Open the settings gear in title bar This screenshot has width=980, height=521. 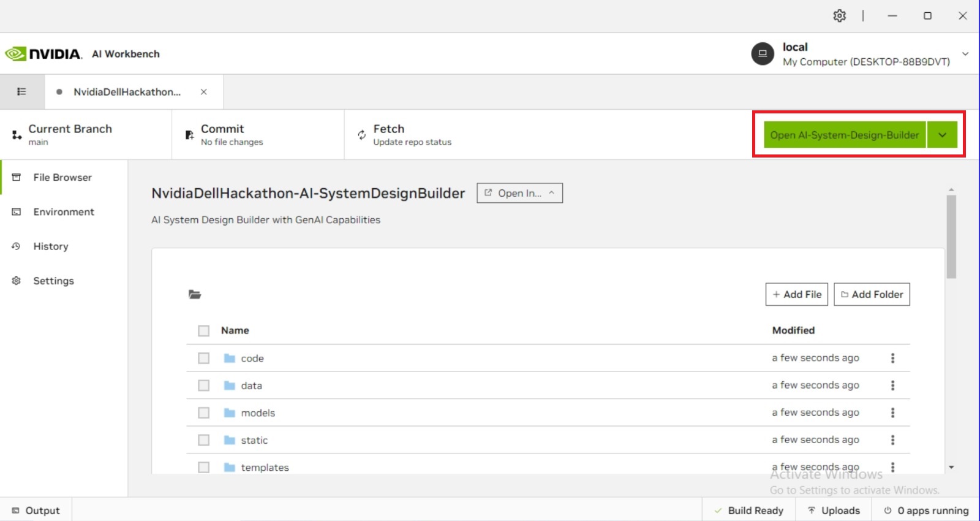(x=839, y=16)
